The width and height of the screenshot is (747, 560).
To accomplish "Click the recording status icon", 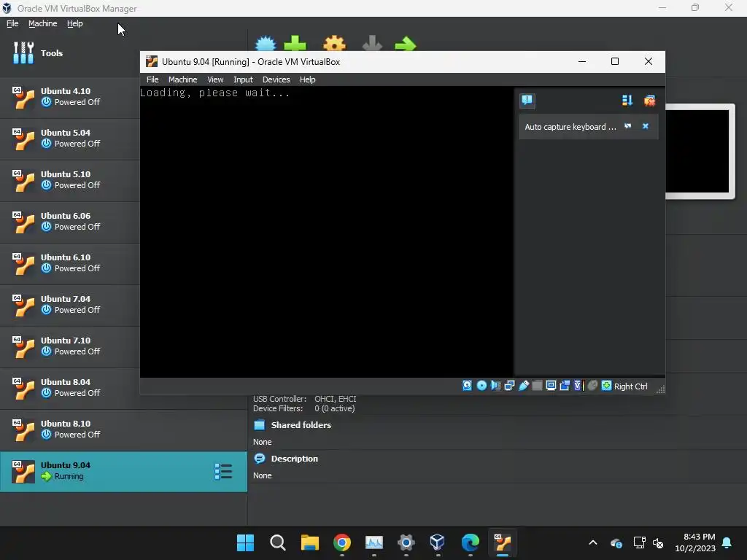I will (565, 386).
